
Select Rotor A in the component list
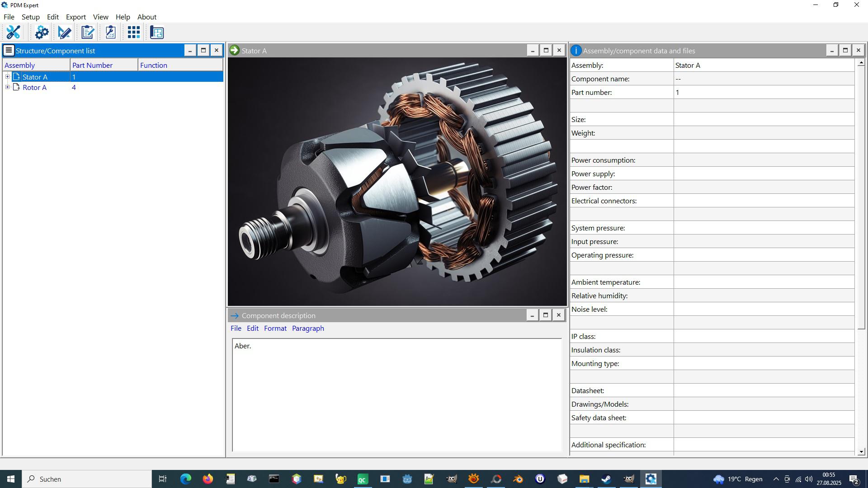point(34,88)
